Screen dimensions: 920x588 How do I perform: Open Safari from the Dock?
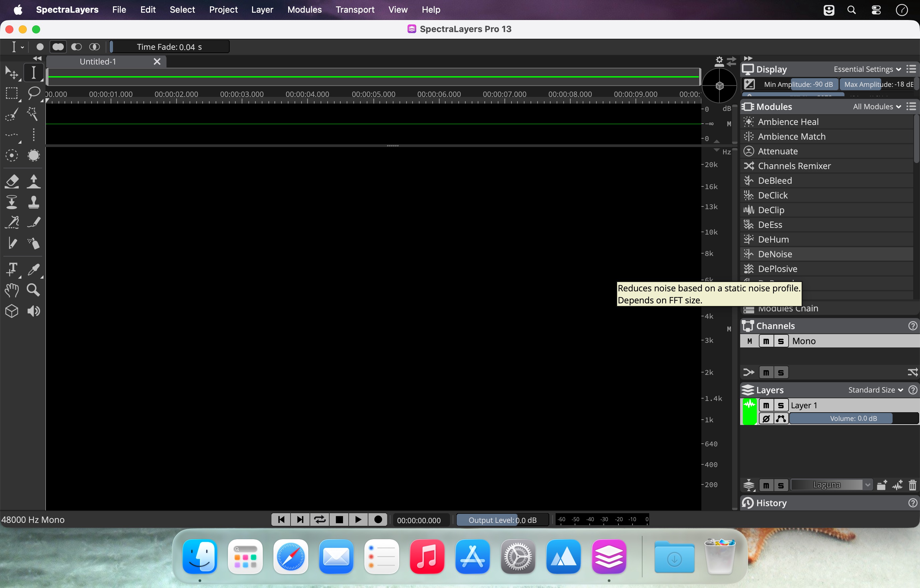(291, 556)
